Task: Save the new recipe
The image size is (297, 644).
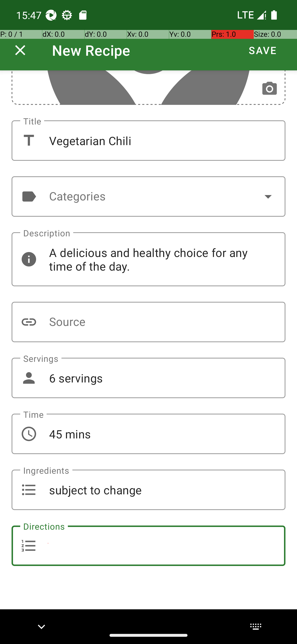Action: pyautogui.click(x=263, y=50)
